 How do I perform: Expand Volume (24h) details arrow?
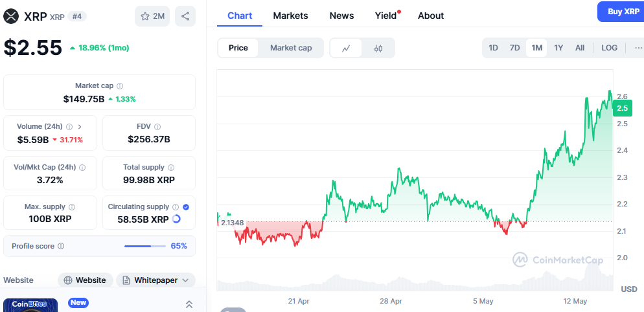pyautogui.click(x=80, y=126)
